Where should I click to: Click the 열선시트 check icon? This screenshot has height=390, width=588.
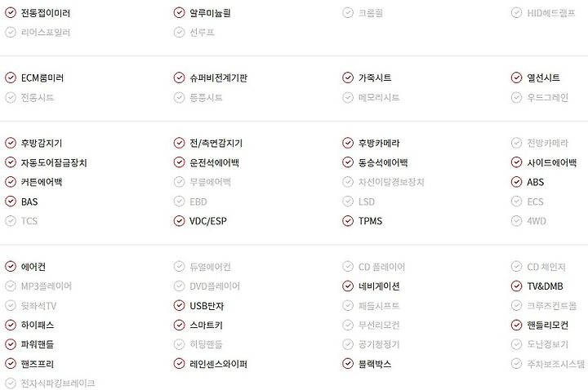click(516, 78)
